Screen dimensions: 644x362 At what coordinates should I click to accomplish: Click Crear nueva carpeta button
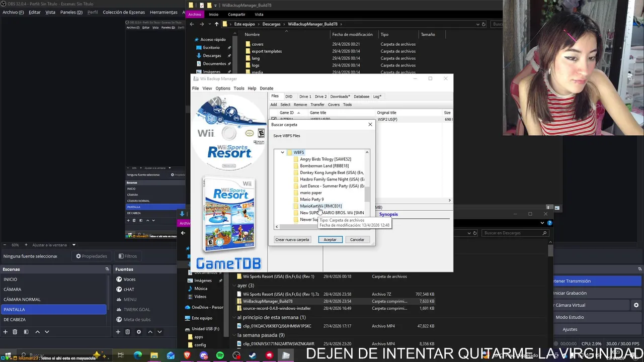(292, 240)
